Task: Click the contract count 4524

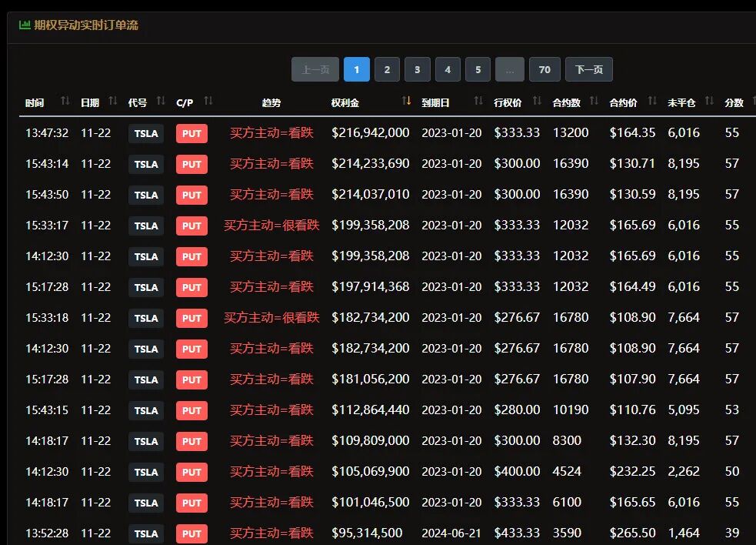Action: (567, 472)
